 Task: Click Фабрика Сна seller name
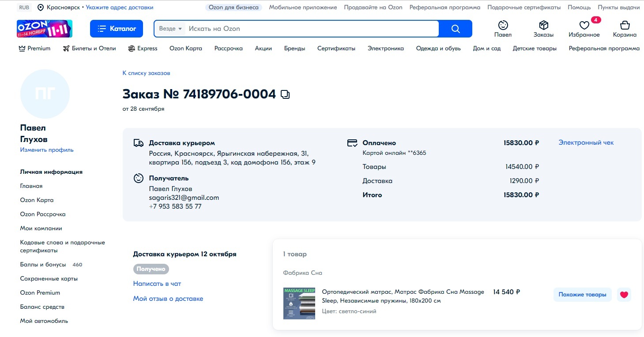[x=303, y=273]
